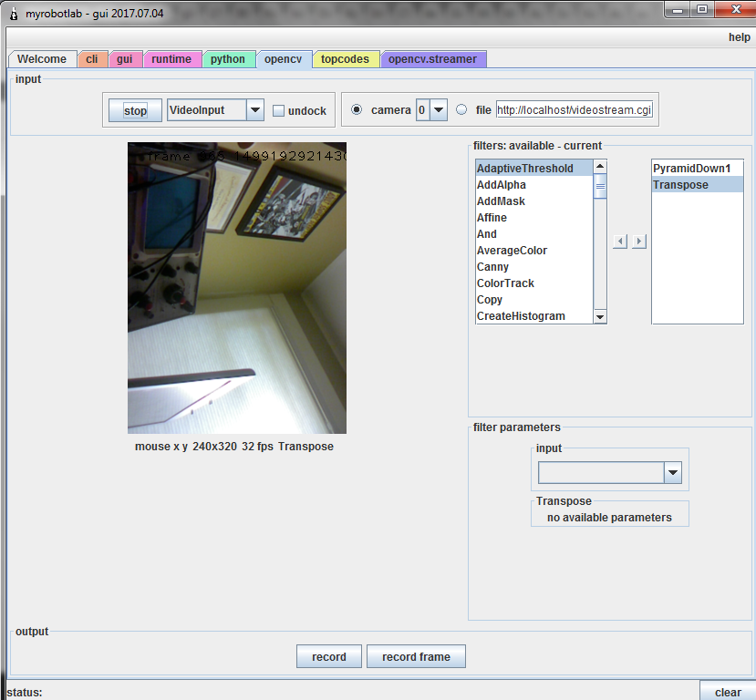The height and width of the screenshot is (700, 756).
Task: Click the right arrow to add filter
Action: click(639, 242)
